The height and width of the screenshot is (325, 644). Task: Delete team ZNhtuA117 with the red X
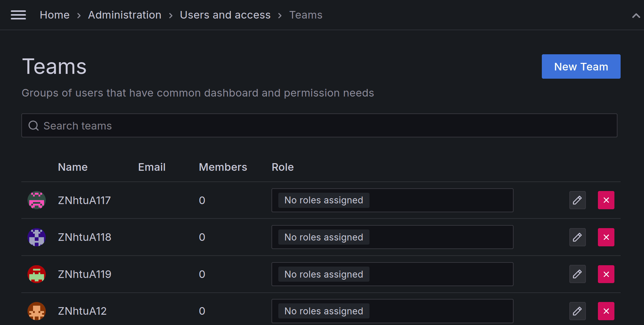pyautogui.click(x=606, y=200)
